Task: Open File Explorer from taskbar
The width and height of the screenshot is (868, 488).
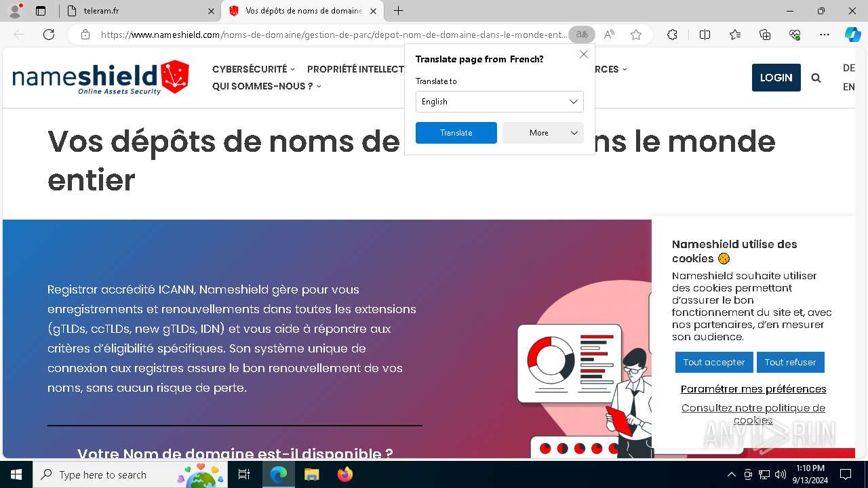Action: coord(311,474)
